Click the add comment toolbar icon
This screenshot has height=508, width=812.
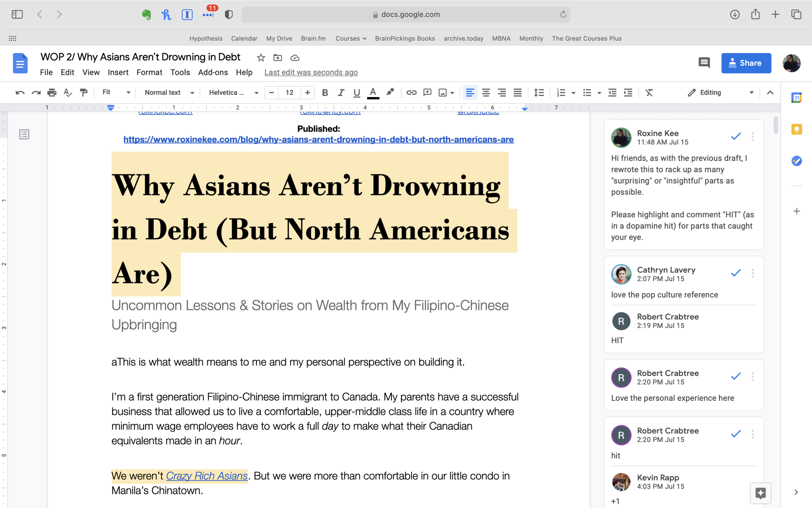pos(427,92)
